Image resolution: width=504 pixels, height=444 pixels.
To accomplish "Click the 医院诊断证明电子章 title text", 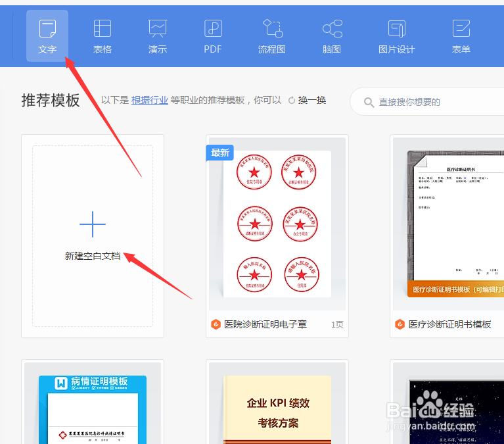I will 265,324.
